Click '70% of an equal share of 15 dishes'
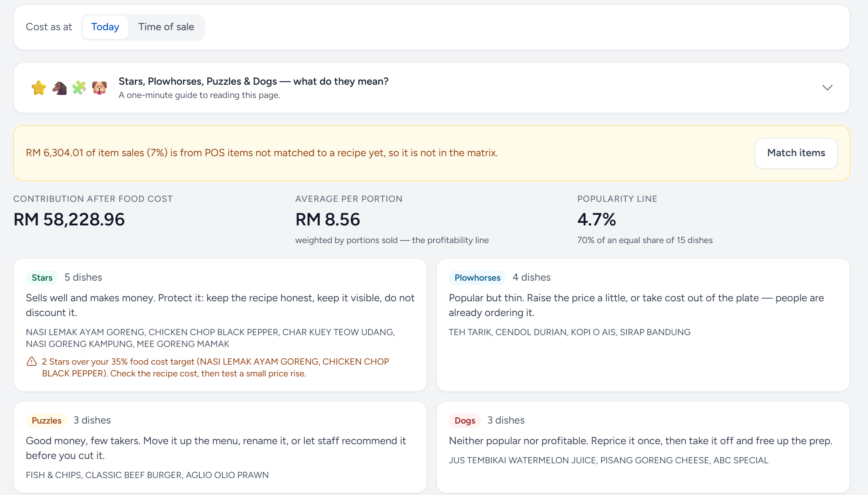Screen dimensions: 868x495 coord(645,240)
